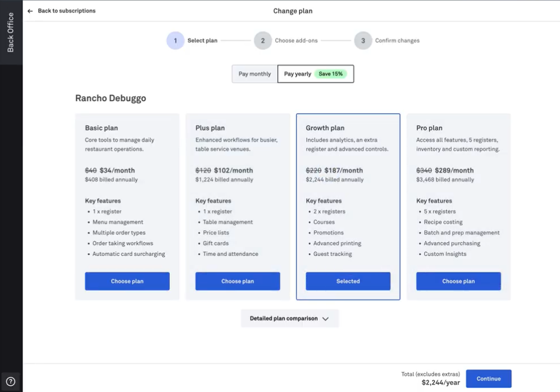This screenshot has height=392, width=560.
Task: Switch to Pay monthly billing
Action: (x=255, y=74)
